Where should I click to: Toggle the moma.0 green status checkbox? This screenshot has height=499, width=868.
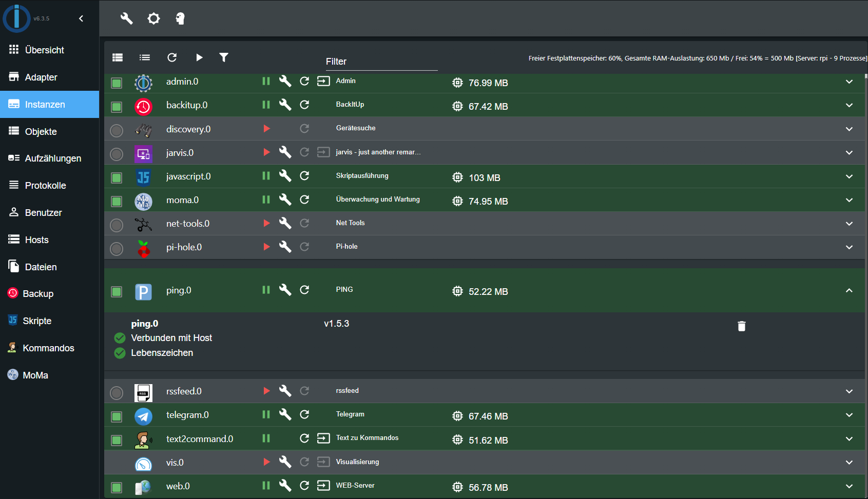[x=117, y=201]
